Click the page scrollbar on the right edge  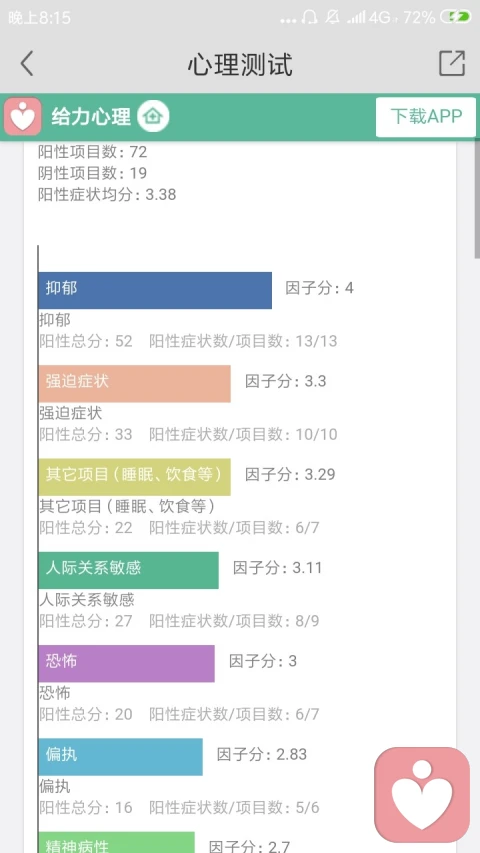point(477,196)
